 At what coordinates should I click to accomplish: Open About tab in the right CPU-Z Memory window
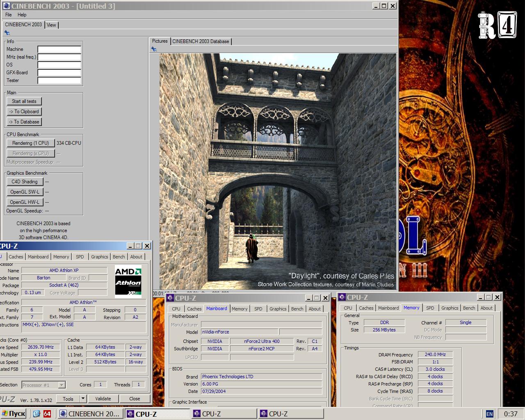tap(486, 308)
